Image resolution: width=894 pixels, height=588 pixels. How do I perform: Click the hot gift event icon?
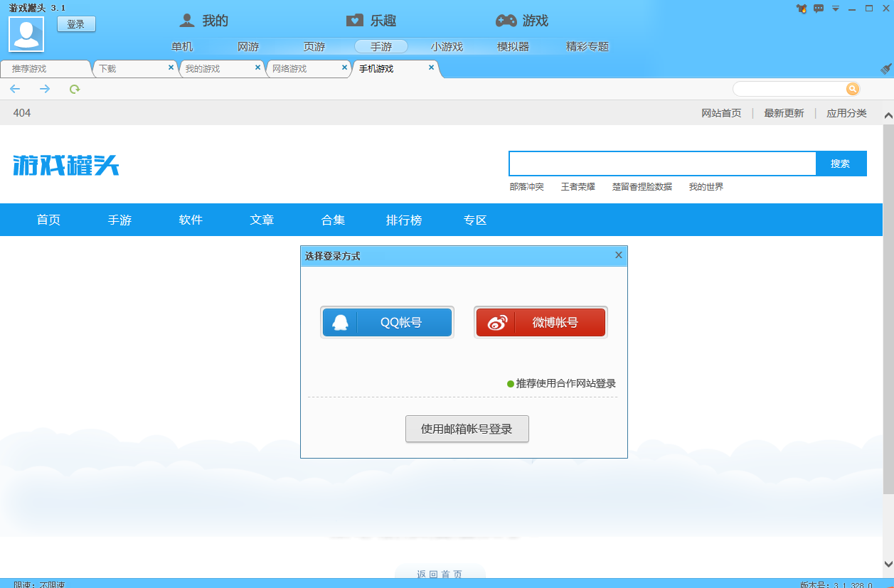802,9
